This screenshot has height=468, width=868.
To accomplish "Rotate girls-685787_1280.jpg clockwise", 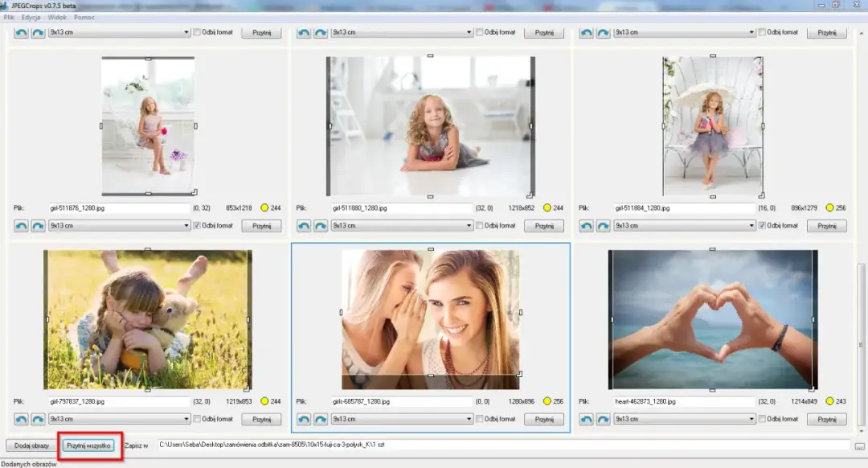I will click(x=321, y=419).
